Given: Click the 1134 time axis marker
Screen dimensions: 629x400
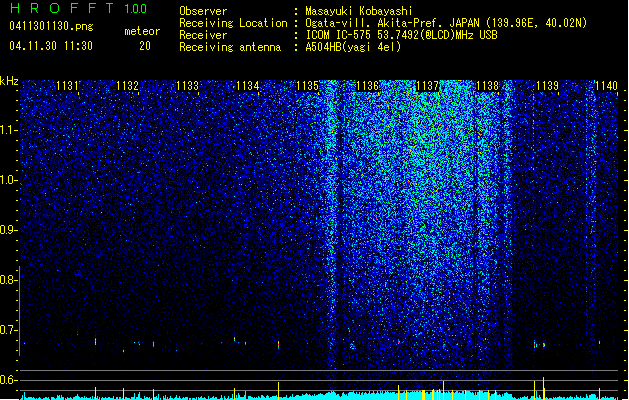Looking at the screenshot, I should 248,86.
